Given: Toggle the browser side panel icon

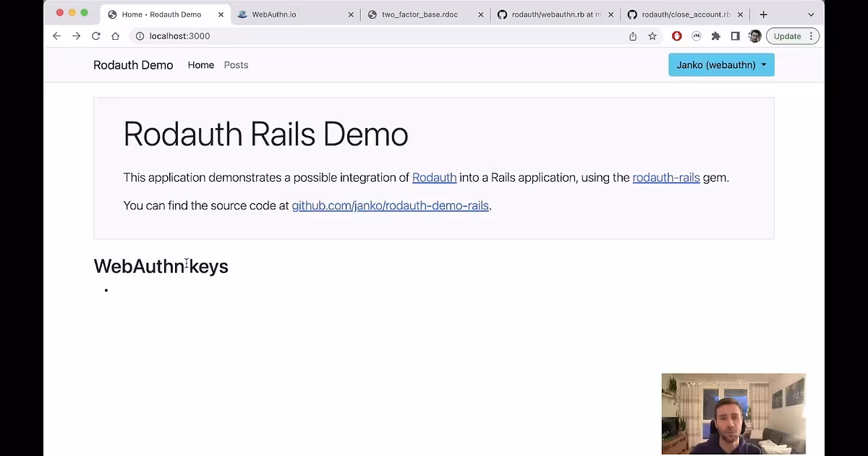Looking at the screenshot, I should click(x=735, y=36).
